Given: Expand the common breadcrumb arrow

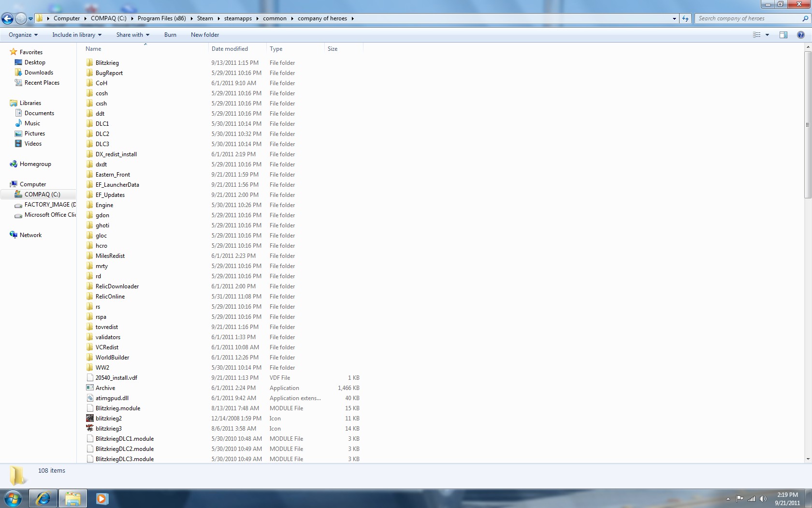Looking at the screenshot, I should [x=292, y=18].
